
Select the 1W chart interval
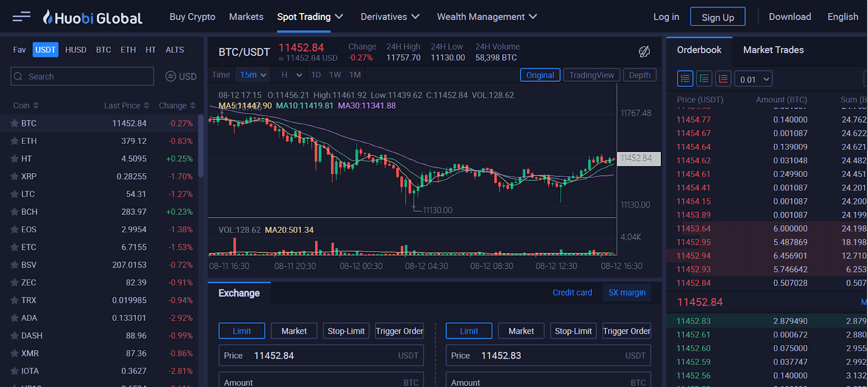click(x=335, y=75)
